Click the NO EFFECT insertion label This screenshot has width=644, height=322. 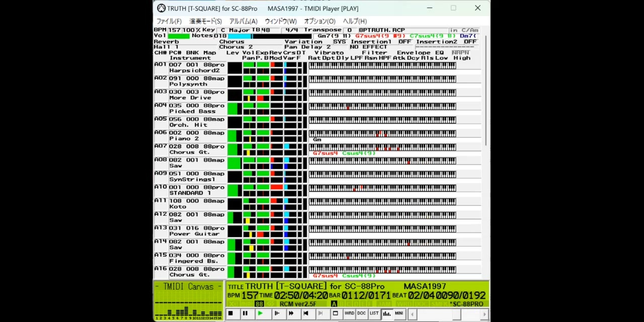coord(368,47)
